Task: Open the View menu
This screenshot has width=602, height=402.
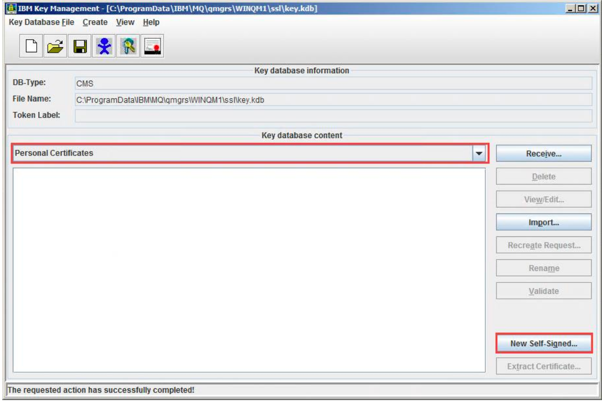Action: pos(125,22)
